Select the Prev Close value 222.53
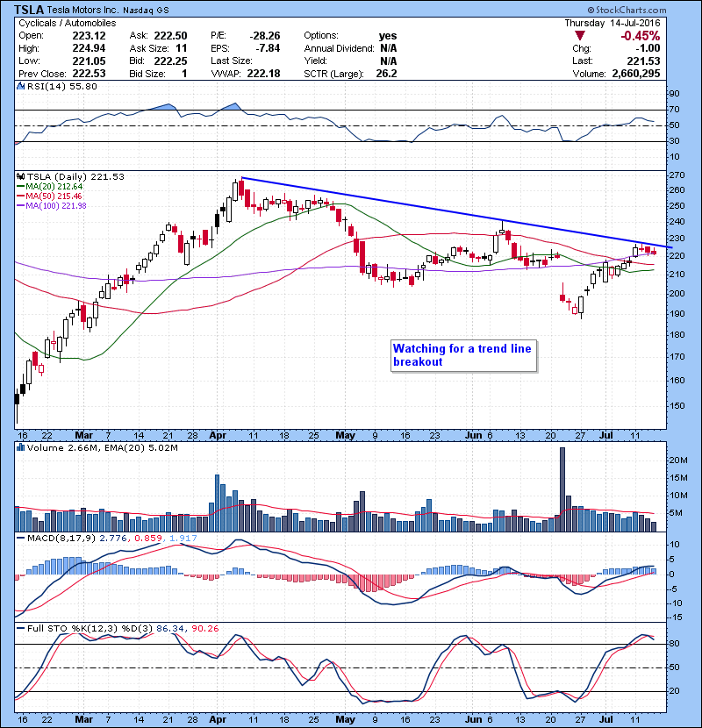The image size is (702, 728). (89, 74)
